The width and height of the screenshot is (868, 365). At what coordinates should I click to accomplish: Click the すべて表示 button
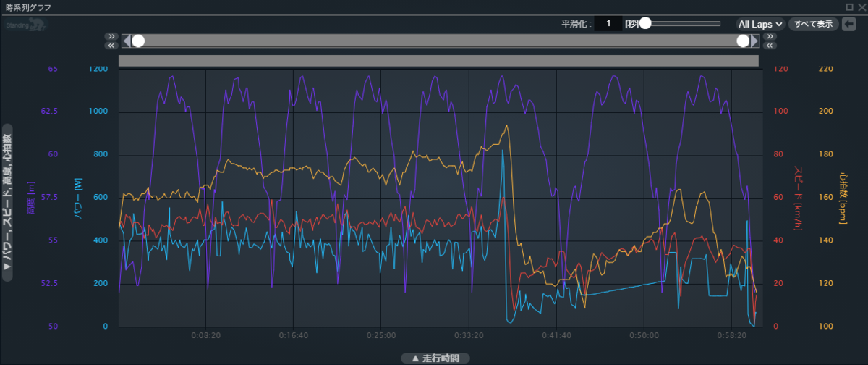(813, 24)
